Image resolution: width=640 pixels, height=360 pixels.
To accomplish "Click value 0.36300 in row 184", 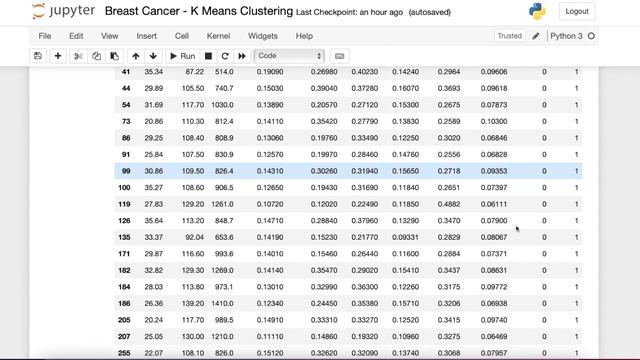I will (364, 287).
